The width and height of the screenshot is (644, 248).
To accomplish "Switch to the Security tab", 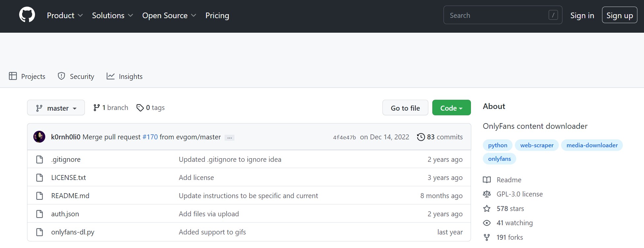I will pos(76,76).
